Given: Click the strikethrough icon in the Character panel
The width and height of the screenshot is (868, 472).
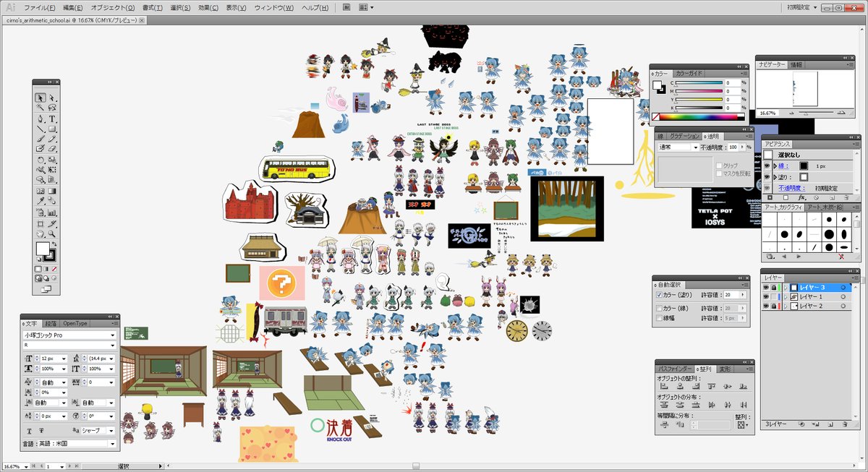Looking at the screenshot, I should [x=41, y=430].
